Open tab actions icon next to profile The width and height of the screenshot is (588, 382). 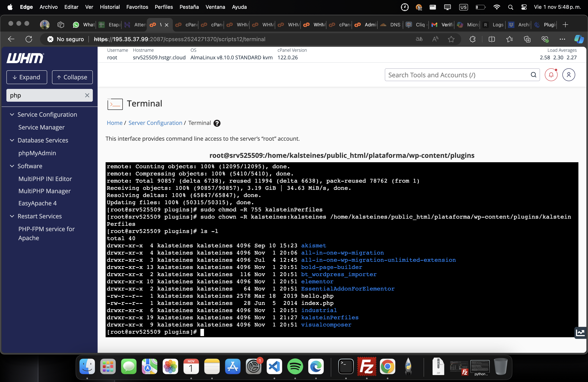pyautogui.click(x=61, y=25)
